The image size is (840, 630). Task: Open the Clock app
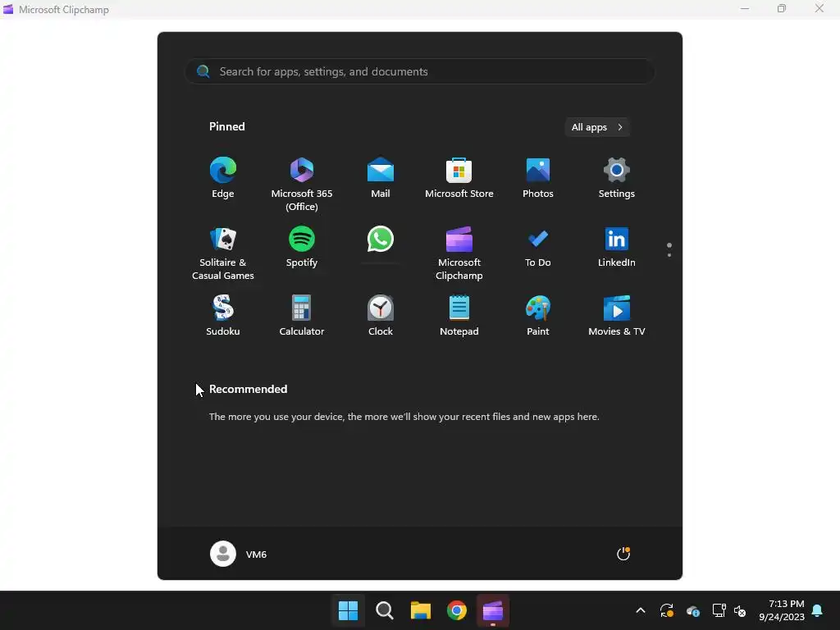pos(381,316)
